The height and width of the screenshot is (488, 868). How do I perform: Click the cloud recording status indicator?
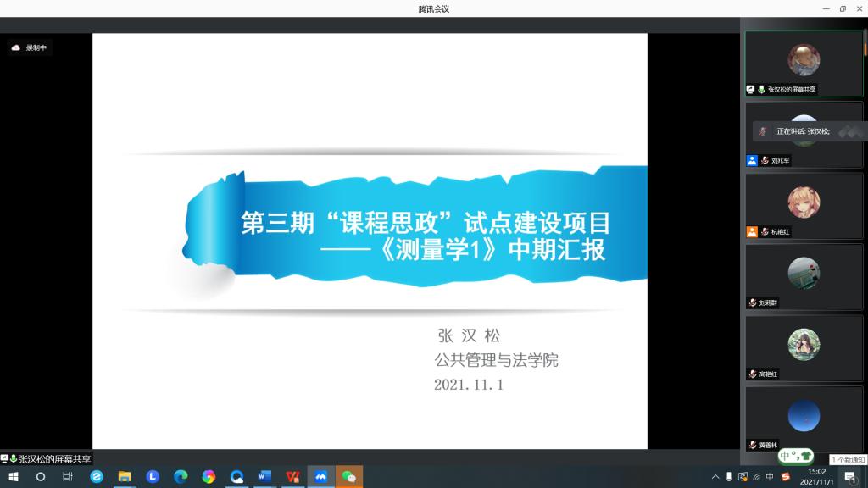tap(31, 48)
